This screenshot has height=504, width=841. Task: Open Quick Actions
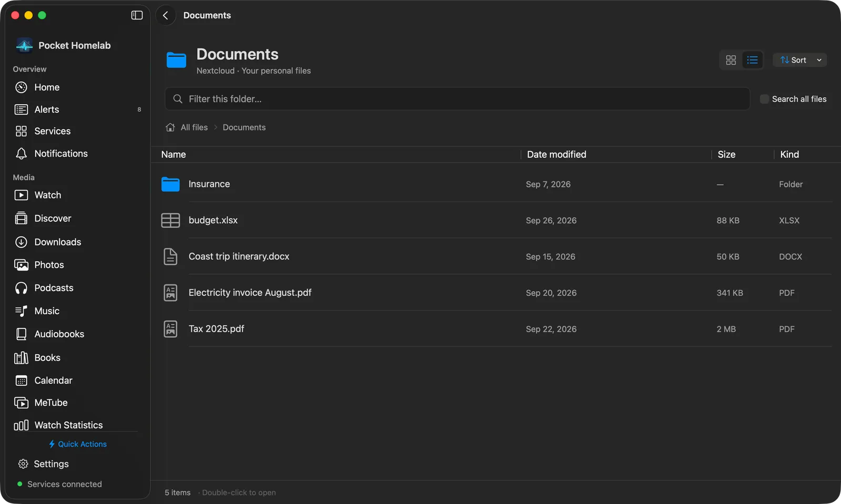(78, 444)
